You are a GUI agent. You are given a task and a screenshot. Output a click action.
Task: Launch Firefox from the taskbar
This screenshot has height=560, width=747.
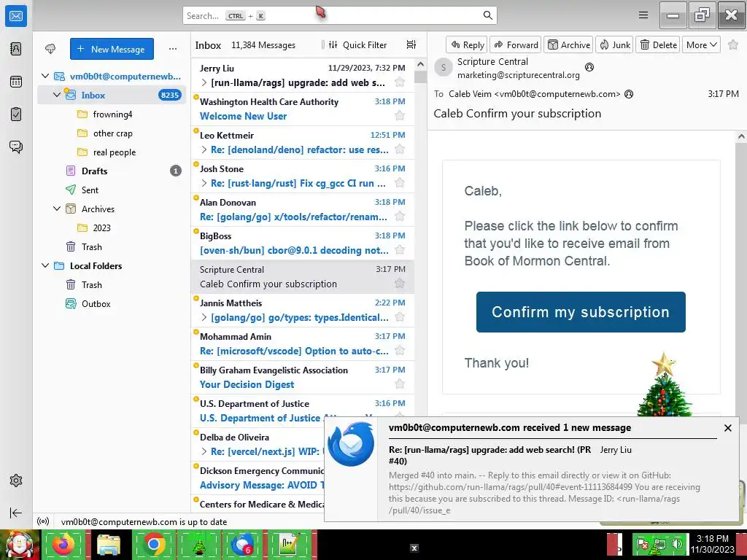pos(64,544)
